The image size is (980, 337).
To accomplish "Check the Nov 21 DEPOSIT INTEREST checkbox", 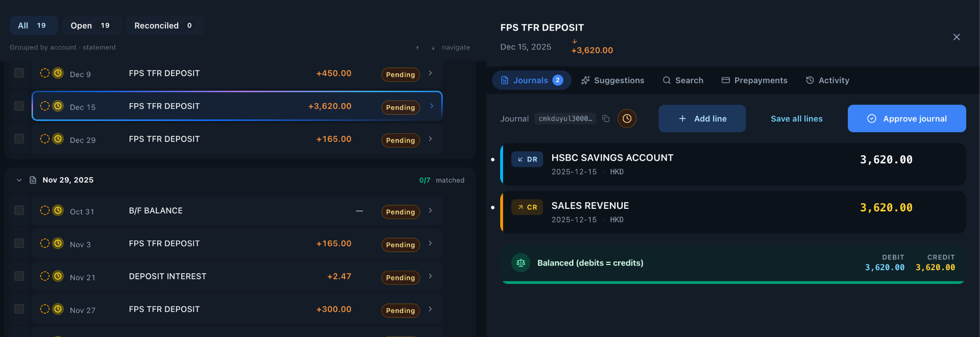I will tap(19, 276).
